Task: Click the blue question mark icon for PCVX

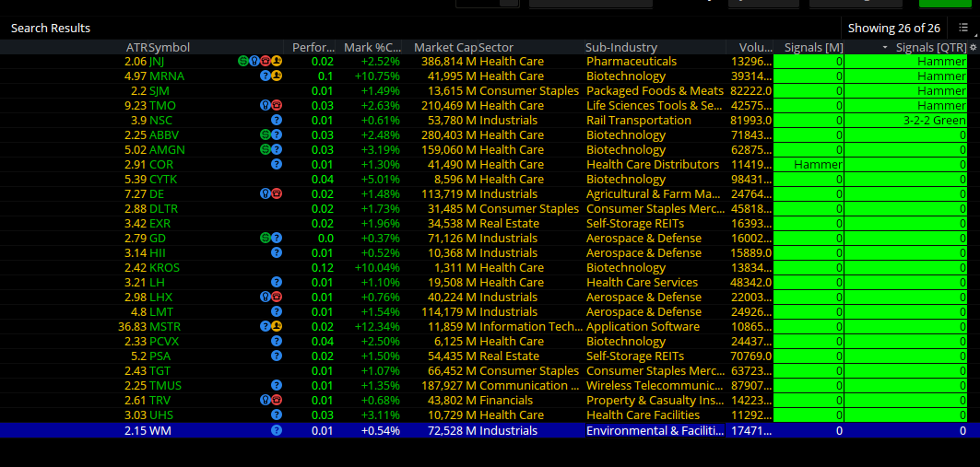Action: pyautogui.click(x=277, y=342)
